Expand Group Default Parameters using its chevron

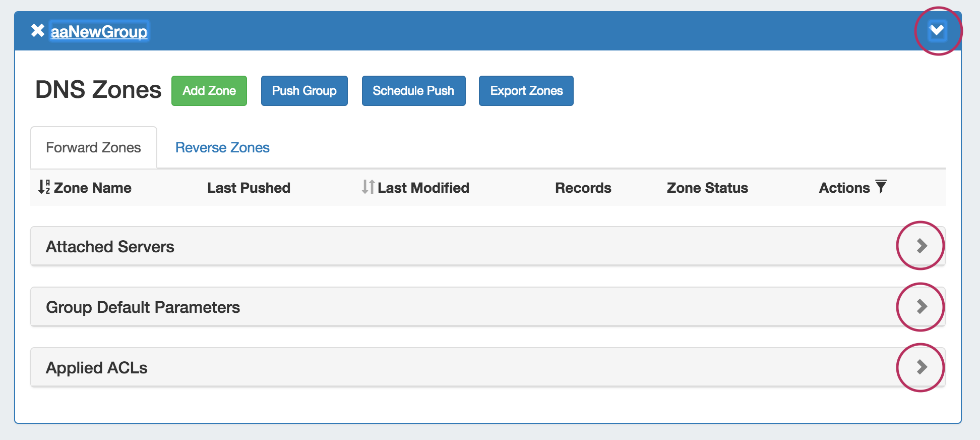pos(922,306)
